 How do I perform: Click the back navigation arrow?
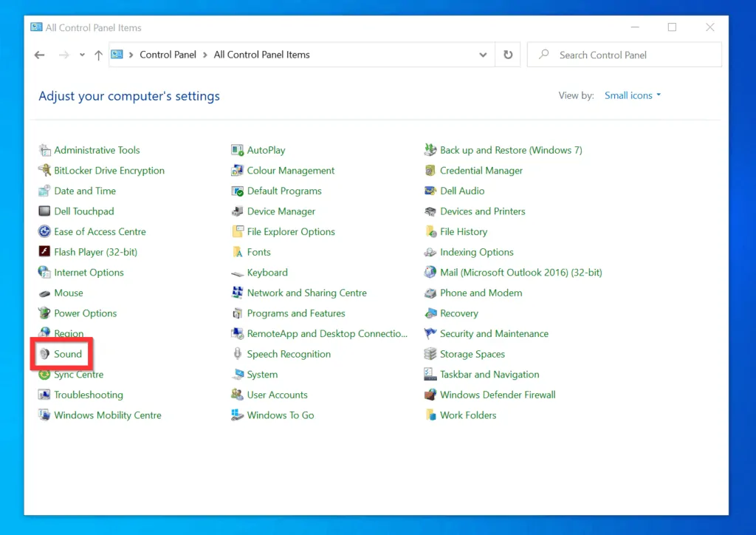pos(39,54)
